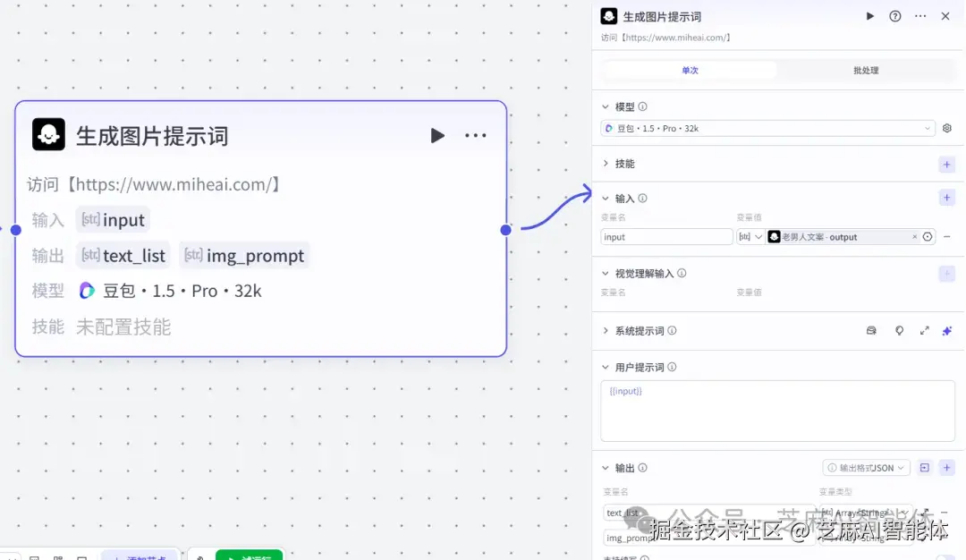Click the AI sparkle icon for 系统提示词
The width and height of the screenshot is (966, 560).
[946, 331]
